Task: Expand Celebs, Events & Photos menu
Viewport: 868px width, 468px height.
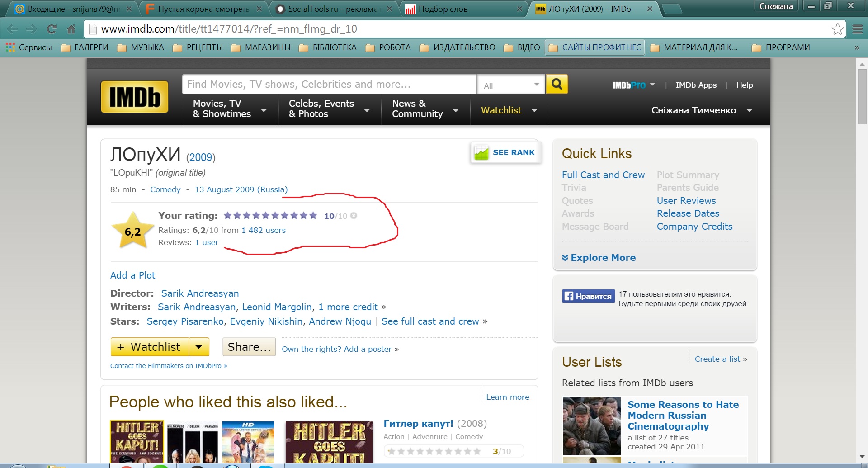Action: click(x=329, y=109)
